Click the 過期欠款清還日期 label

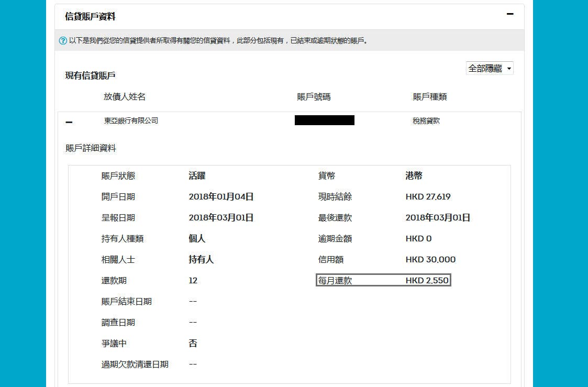point(135,364)
